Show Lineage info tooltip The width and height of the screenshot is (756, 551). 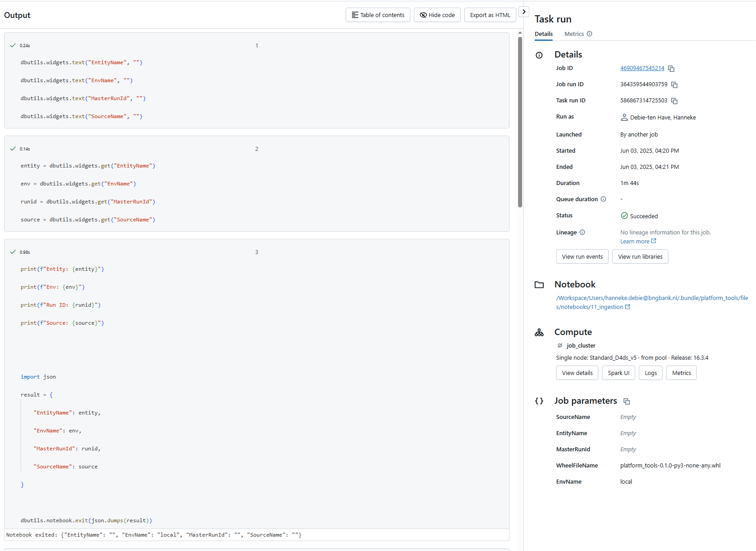(x=582, y=232)
